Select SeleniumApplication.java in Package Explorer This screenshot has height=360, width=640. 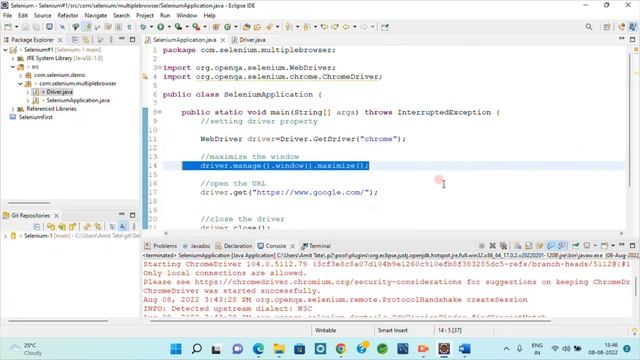[78, 100]
